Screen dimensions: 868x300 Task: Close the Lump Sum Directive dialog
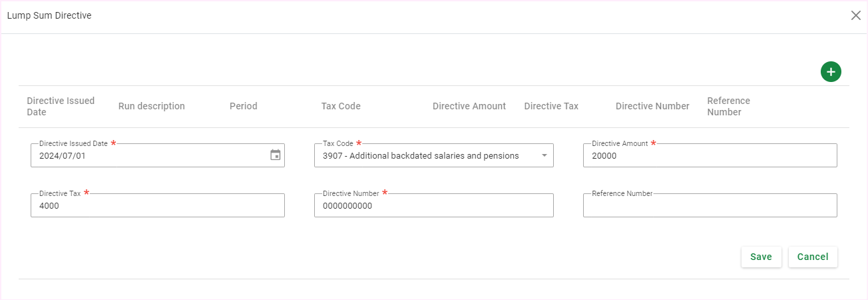click(x=855, y=15)
